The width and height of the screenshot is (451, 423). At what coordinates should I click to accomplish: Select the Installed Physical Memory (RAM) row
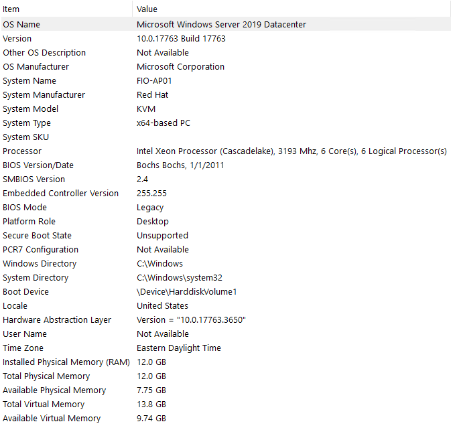(225, 362)
